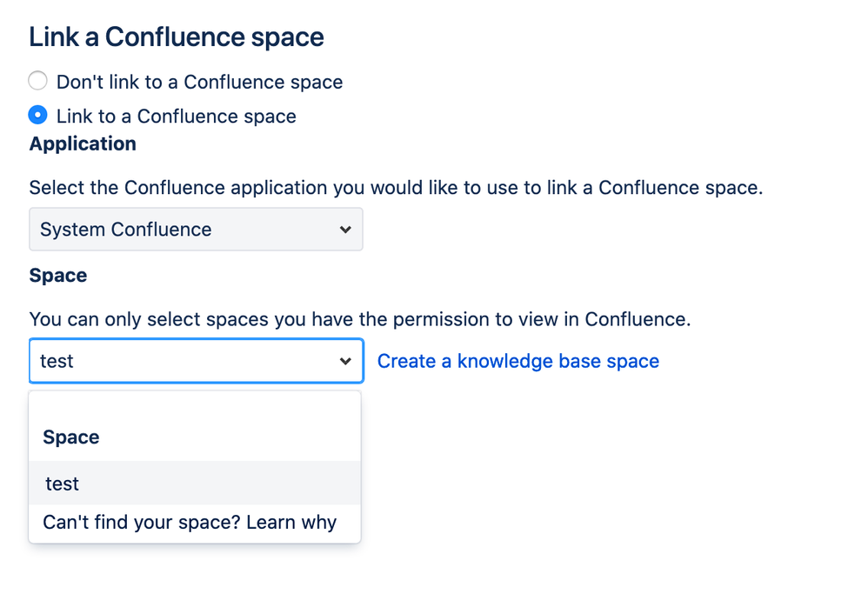
Task: Click "Can't find your space? Learn why"
Action: (x=189, y=523)
